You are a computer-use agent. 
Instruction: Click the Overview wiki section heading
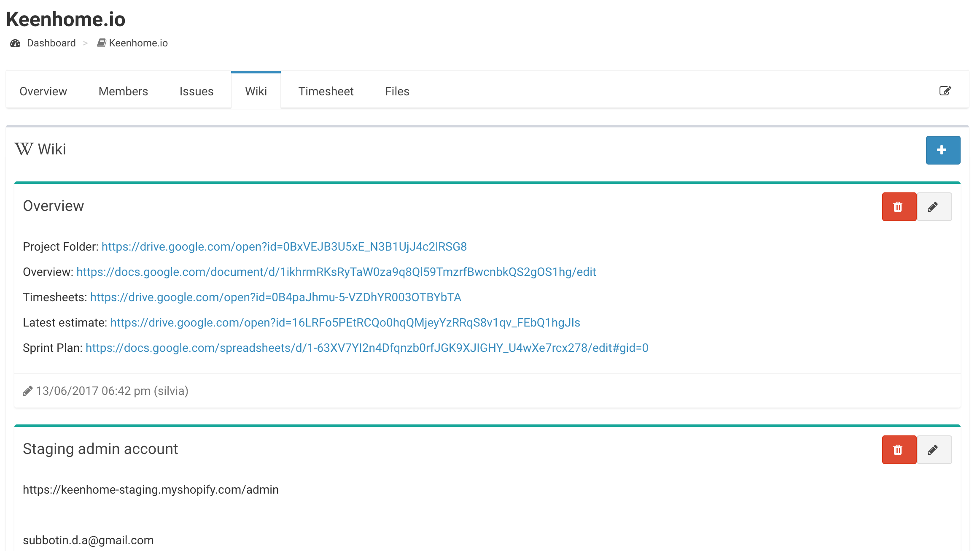(x=54, y=206)
